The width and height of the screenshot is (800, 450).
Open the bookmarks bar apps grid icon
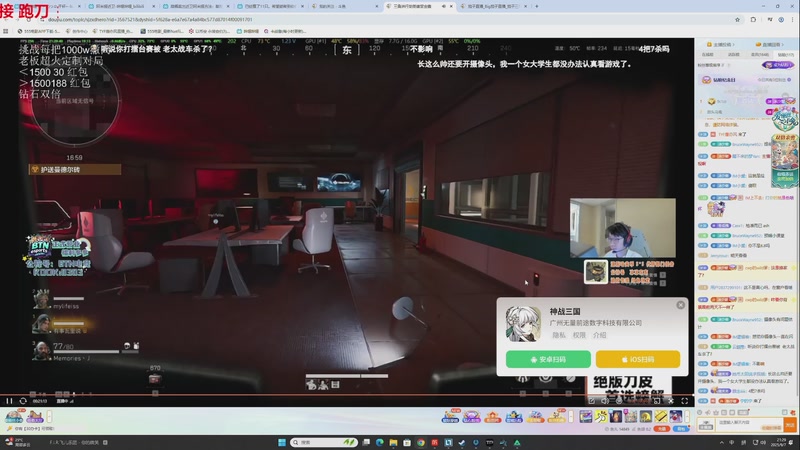(x=6, y=31)
